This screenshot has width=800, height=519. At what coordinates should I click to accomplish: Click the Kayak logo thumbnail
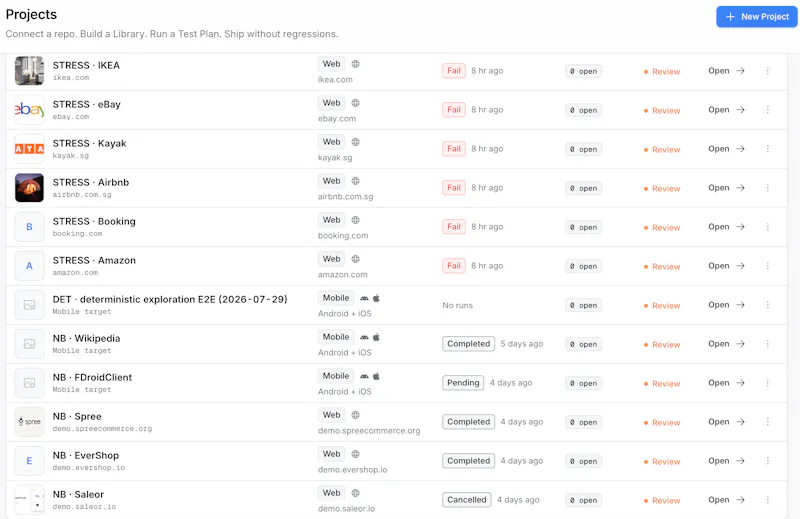[x=29, y=149]
